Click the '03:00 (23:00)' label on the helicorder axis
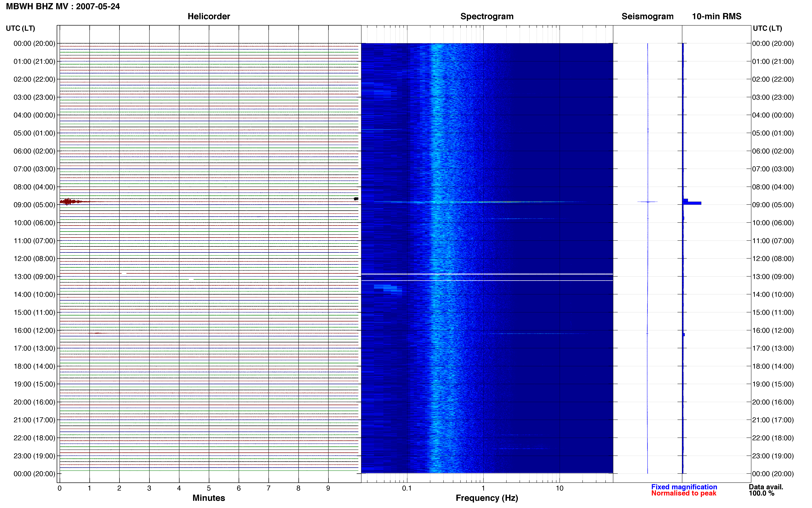 34,97
